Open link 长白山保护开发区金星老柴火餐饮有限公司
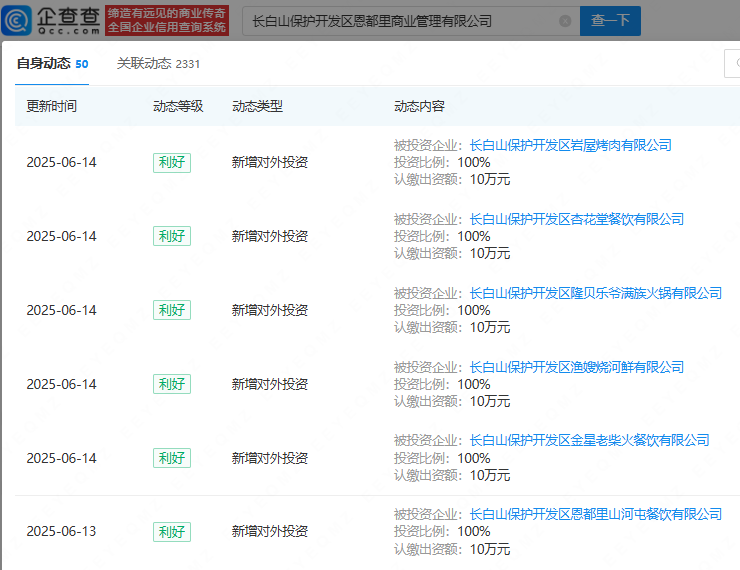Screen dimensions: 740x570 pos(589,440)
